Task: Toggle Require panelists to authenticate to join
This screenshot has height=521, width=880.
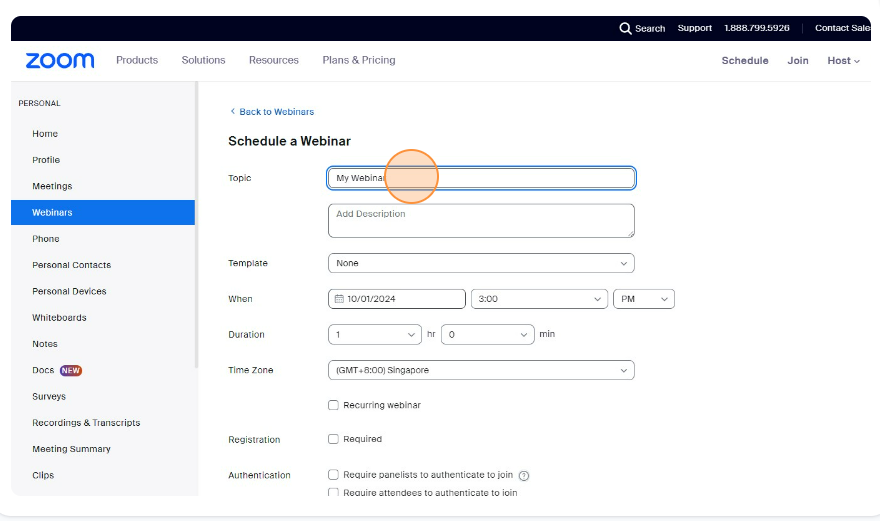Action: [334, 475]
